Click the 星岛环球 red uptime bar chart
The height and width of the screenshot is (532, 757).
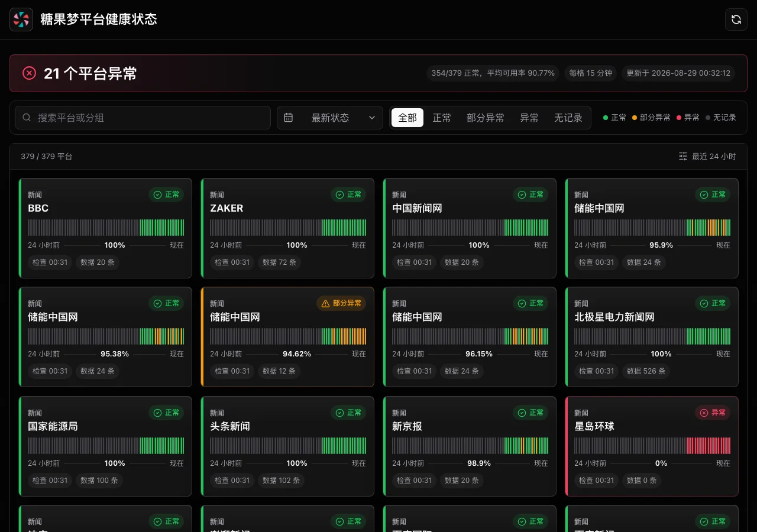point(652,446)
